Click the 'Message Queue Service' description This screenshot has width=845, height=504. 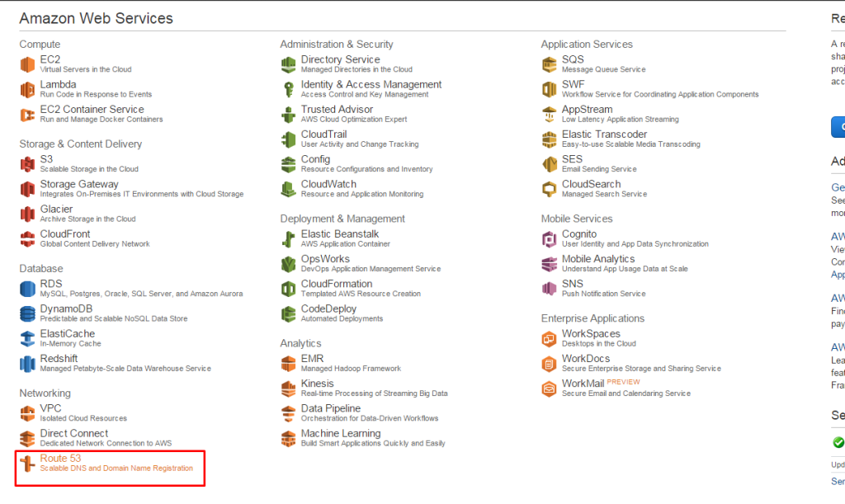click(603, 69)
